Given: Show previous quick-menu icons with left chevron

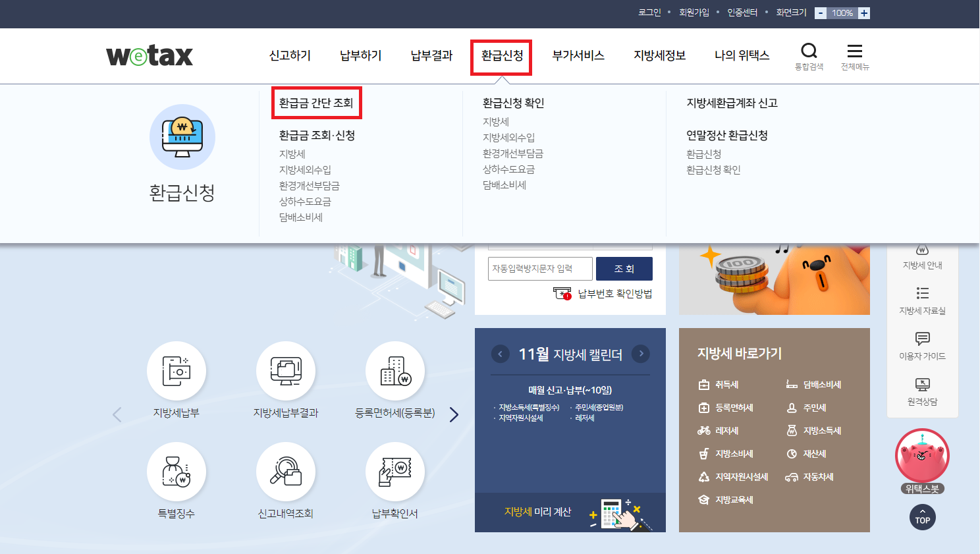Looking at the screenshot, I should point(117,414).
